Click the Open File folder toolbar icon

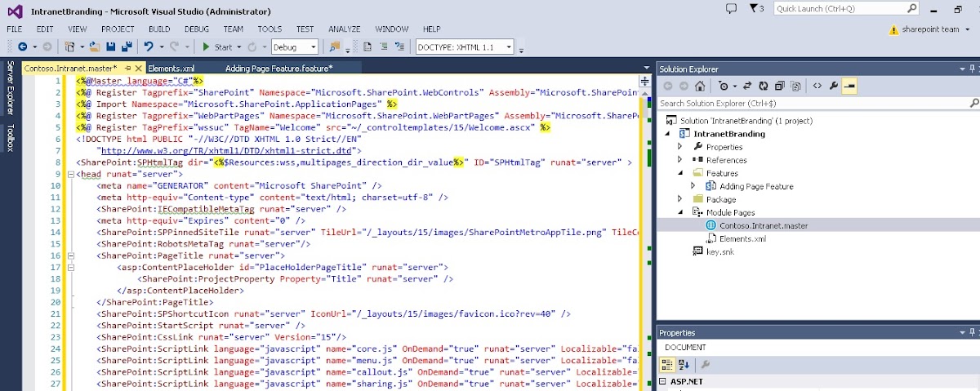pos(96,47)
